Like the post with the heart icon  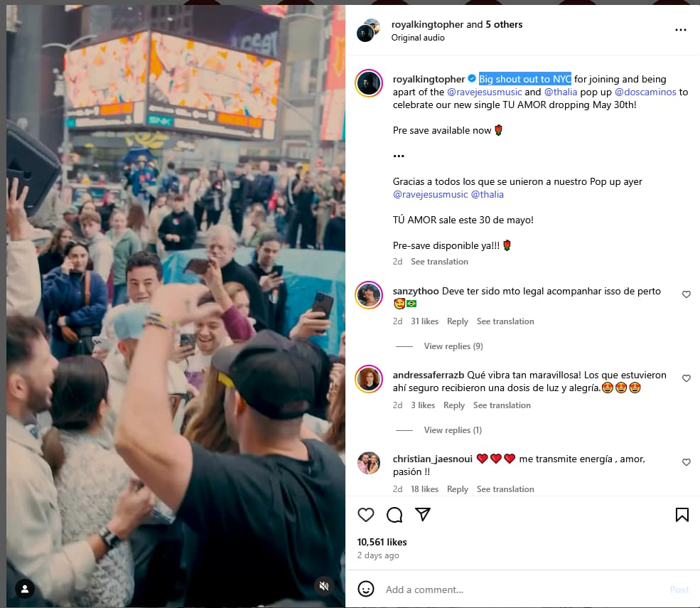coord(365,515)
